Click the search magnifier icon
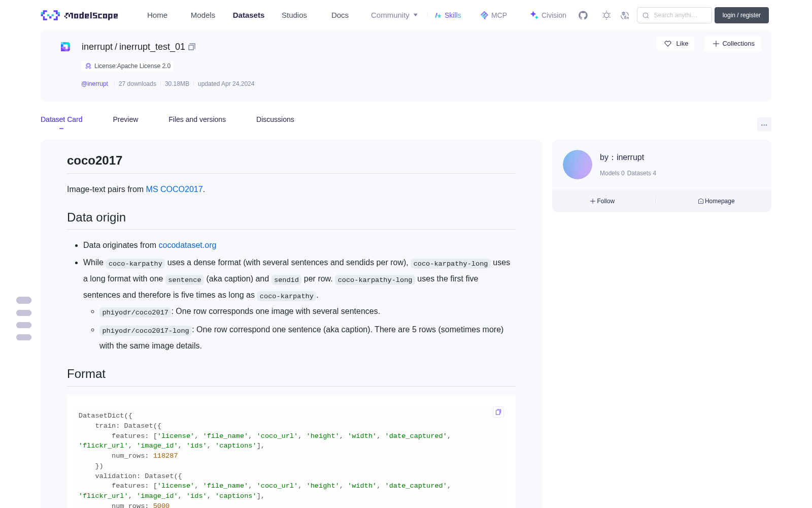This screenshot has height=508, width=812. (646, 15)
